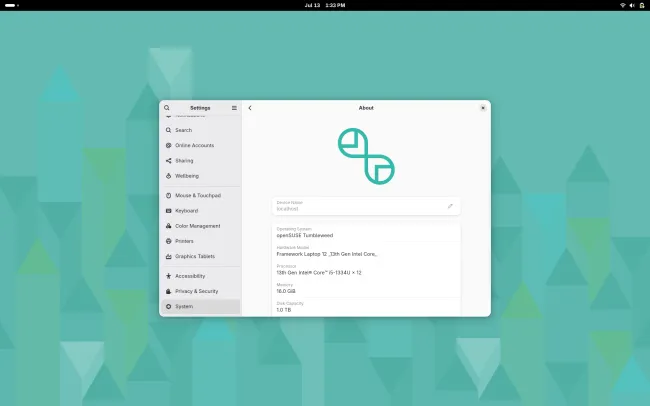Close the Settings window
Screen dimensions: 650x406
[x=483, y=108]
